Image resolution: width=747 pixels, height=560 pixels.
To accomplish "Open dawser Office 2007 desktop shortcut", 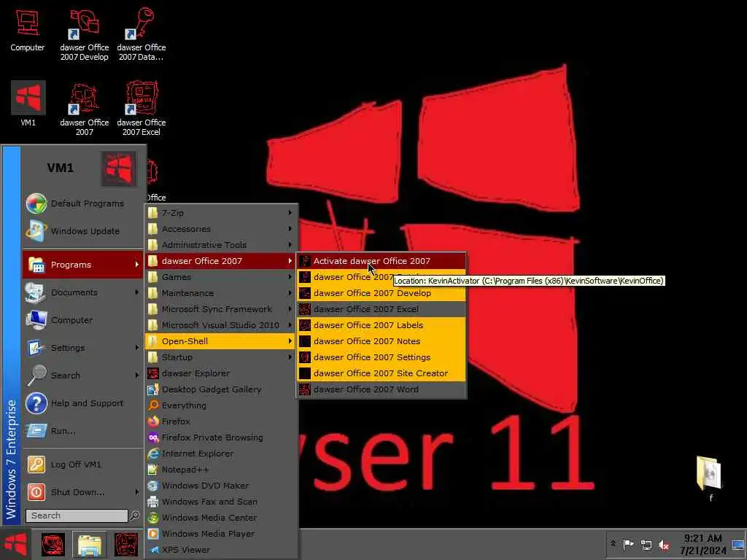I will click(x=85, y=109).
